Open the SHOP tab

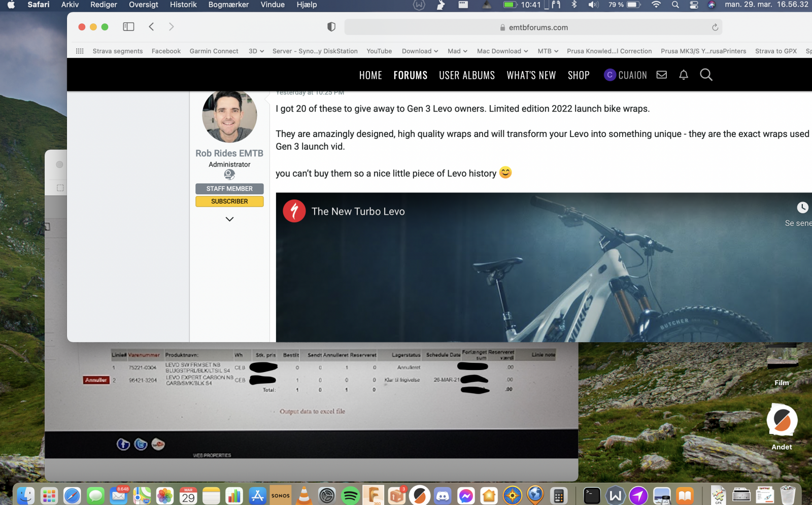[x=579, y=75]
